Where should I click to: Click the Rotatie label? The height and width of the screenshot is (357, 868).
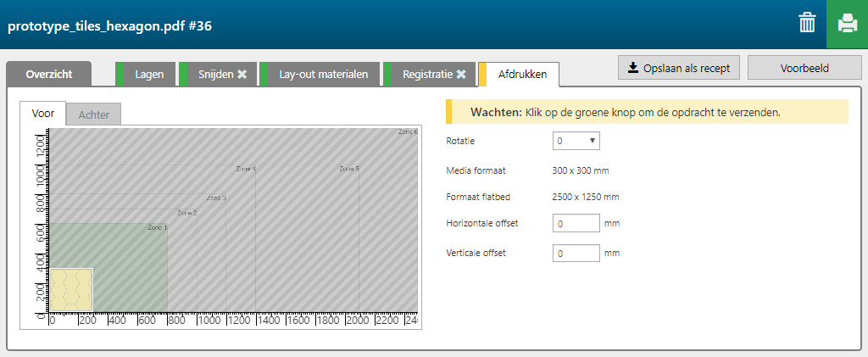(x=460, y=141)
